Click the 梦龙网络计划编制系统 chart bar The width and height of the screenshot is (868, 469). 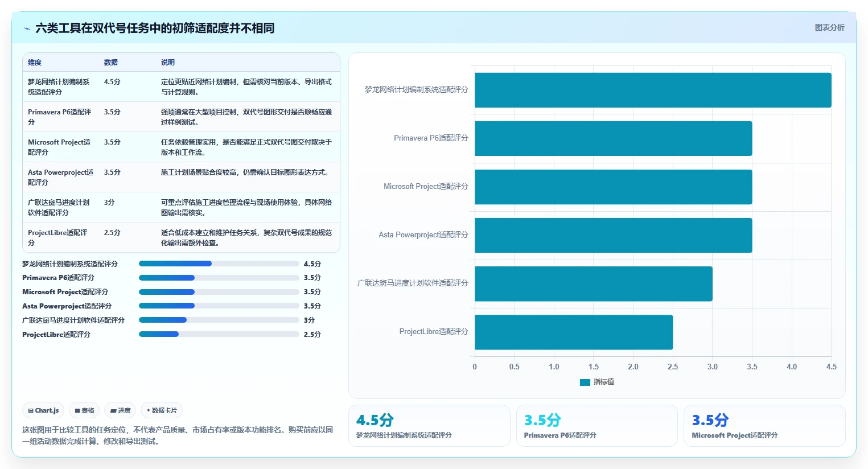653,90
